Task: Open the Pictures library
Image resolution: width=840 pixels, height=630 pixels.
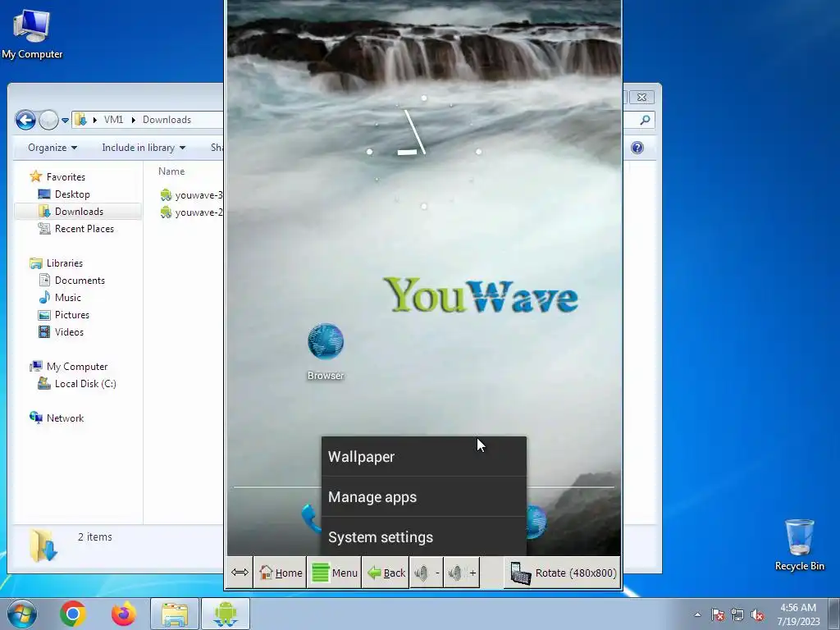Action: (x=72, y=314)
